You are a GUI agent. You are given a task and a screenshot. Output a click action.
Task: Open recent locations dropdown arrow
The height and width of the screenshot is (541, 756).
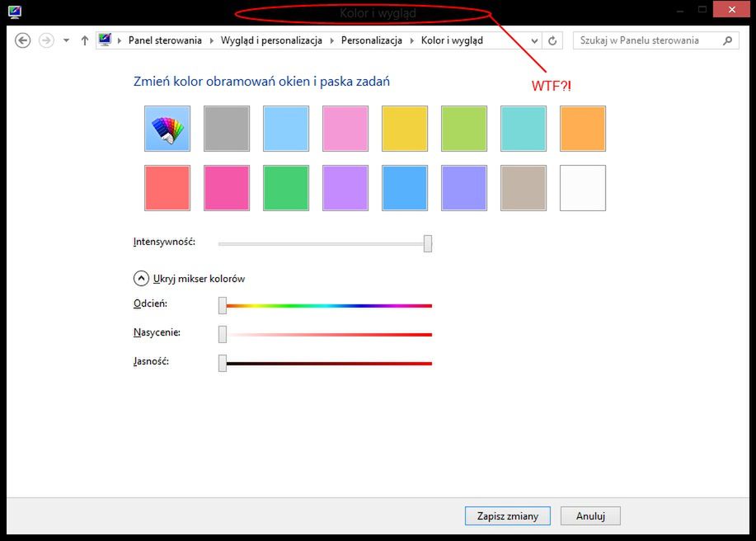tap(66, 40)
